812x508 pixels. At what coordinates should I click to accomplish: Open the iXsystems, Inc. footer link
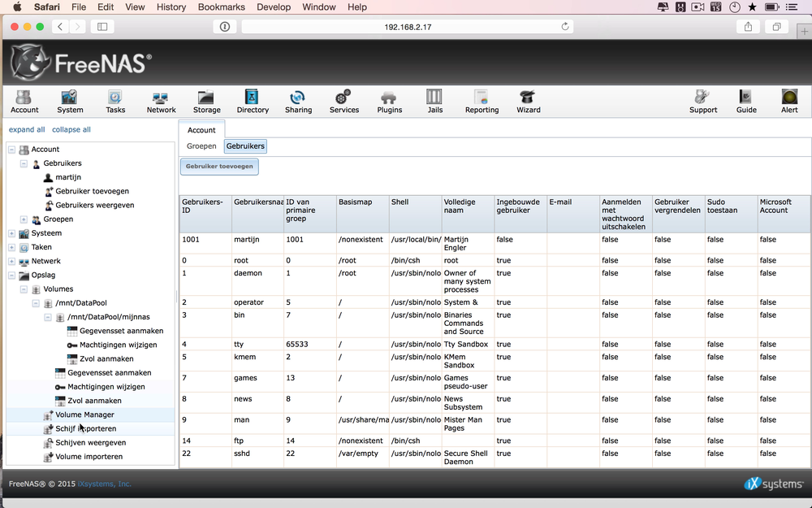(x=105, y=484)
